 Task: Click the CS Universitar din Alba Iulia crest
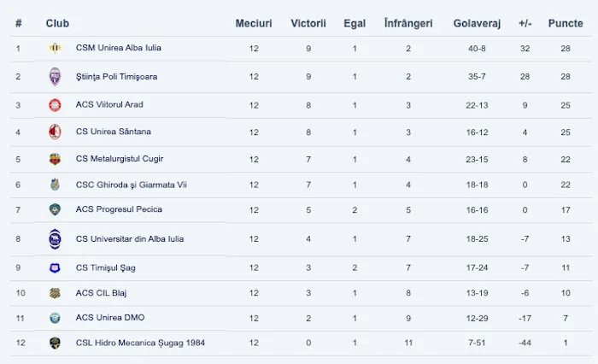[55, 239]
